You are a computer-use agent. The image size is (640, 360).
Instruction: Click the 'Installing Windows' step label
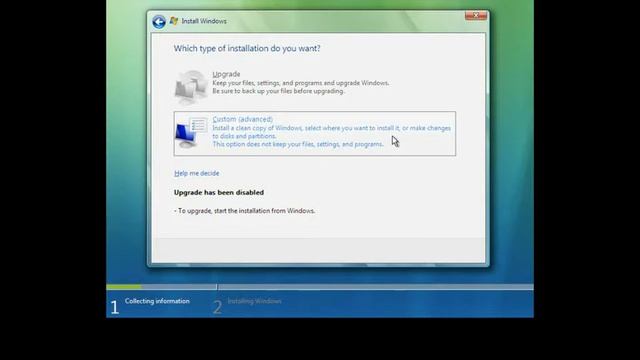coord(254,301)
